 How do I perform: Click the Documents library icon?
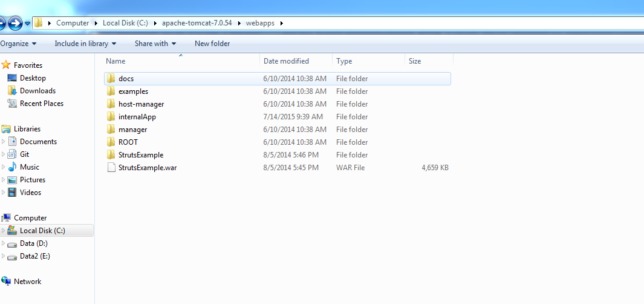pos(12,142)
